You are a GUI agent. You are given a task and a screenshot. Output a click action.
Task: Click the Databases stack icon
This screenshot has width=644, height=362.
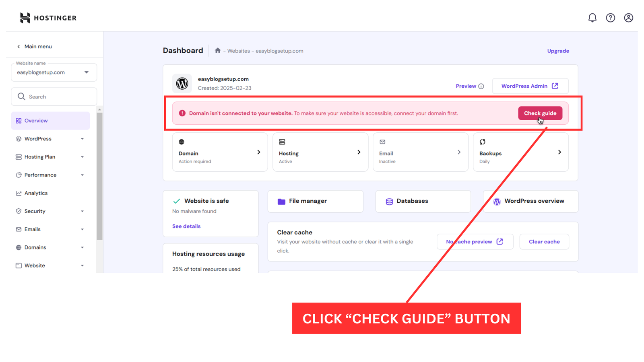coord(389,202)
